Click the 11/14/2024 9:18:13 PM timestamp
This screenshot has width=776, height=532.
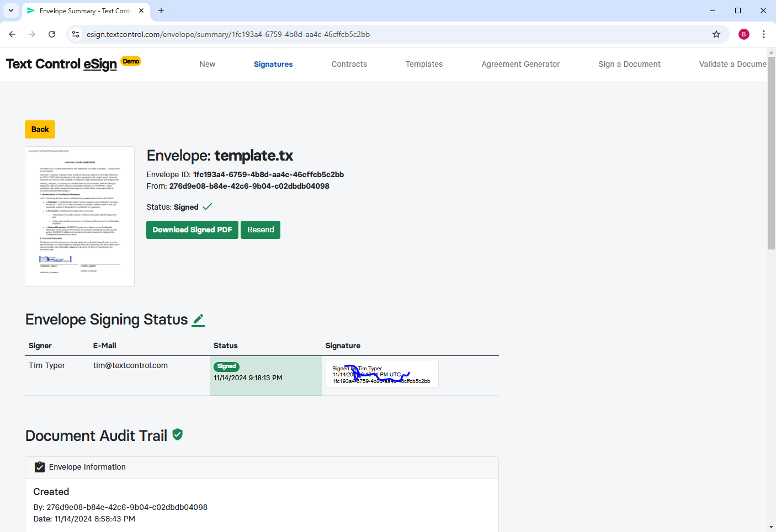248,378
